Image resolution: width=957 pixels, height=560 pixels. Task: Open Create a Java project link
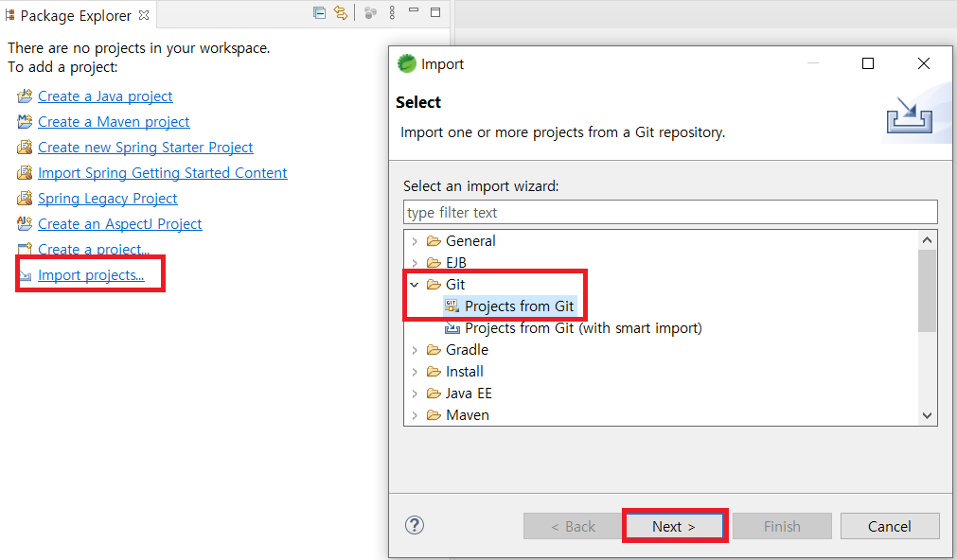pyautogui.click(x=105, y=96)
